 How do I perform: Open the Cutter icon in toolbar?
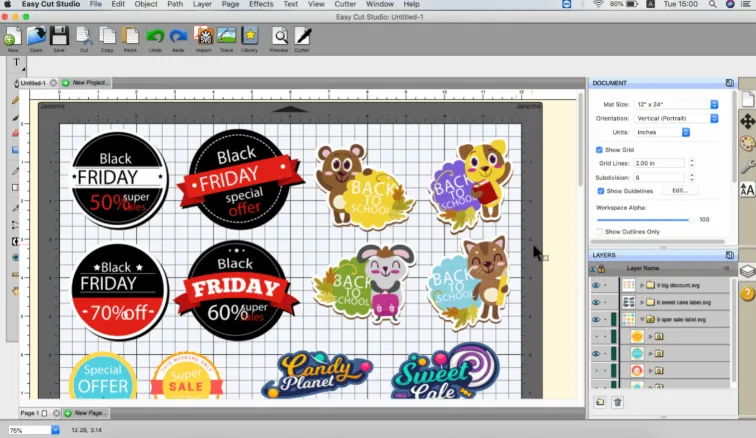(x=302, y=37)
